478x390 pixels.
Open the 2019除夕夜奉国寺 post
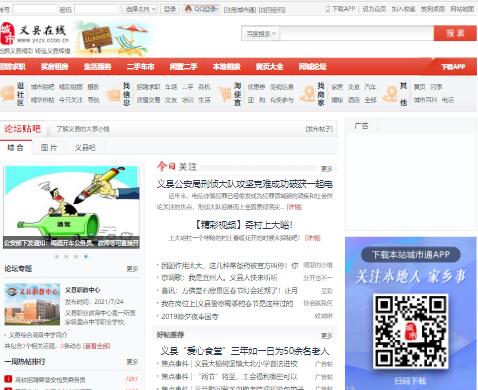(x=189, y=316)
